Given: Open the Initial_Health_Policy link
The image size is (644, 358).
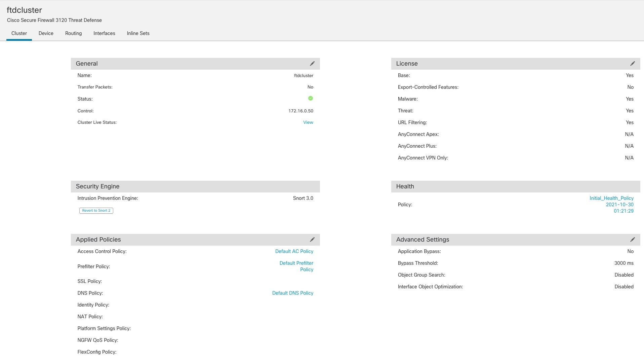Looking at the screenshot, I should [611, 205].
